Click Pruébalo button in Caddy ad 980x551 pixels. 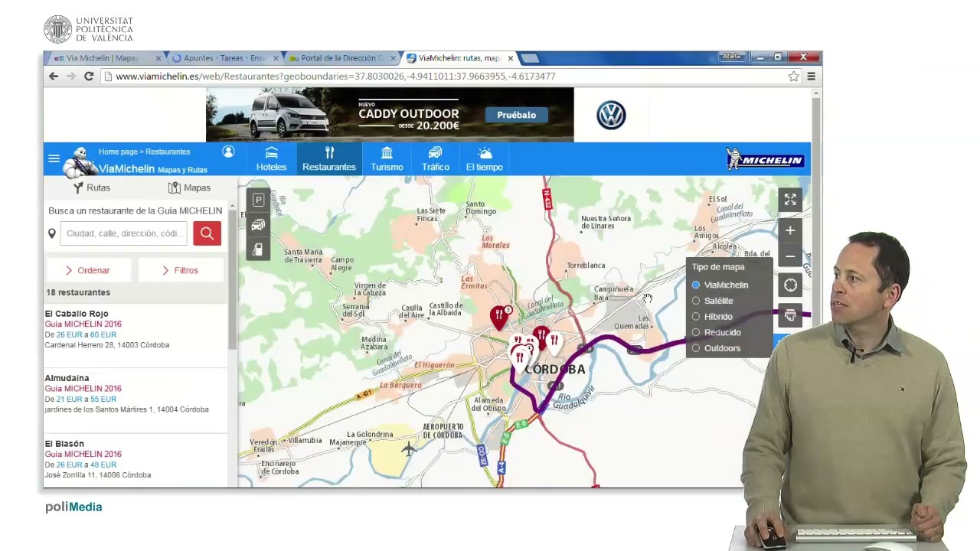pyautogui.click(x=517, y=115)
